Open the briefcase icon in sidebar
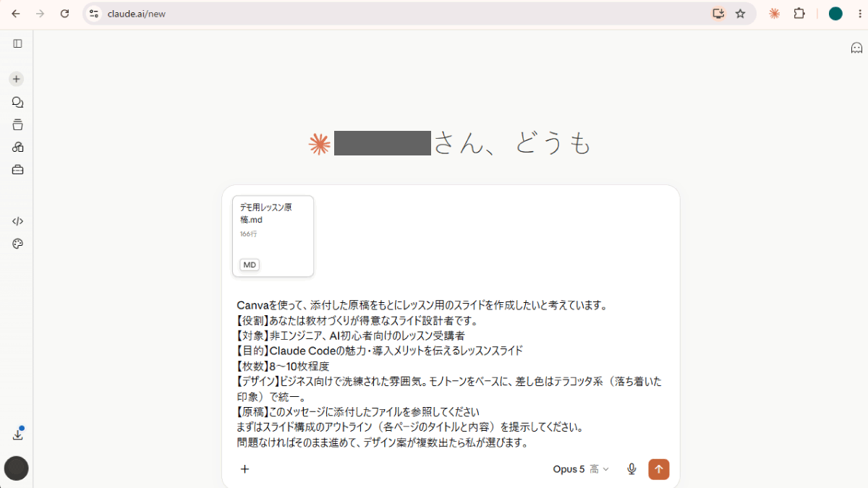Image resolution: width=868 pixels, height=488 pixels. point(17,170)
